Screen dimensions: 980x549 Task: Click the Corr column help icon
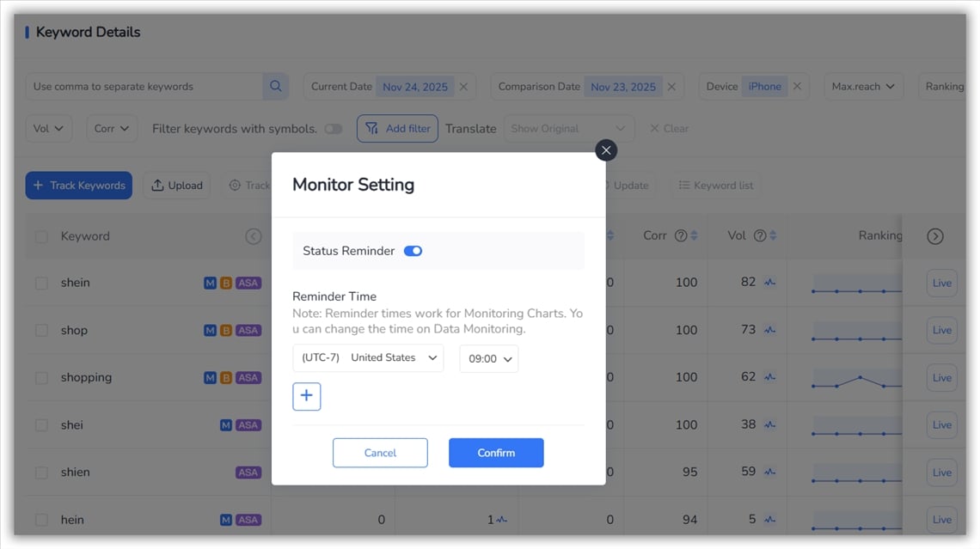(x=680, y=235)
